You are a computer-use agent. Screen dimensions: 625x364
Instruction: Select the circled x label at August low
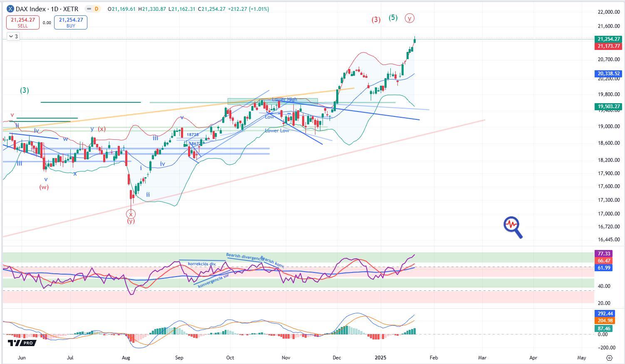coord(131,214)
